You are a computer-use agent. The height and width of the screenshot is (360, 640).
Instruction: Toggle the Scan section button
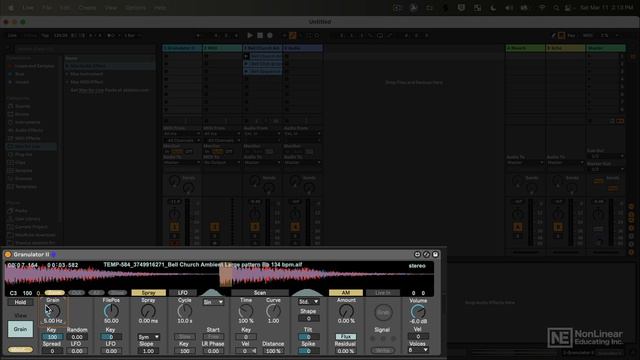point(260,293)
